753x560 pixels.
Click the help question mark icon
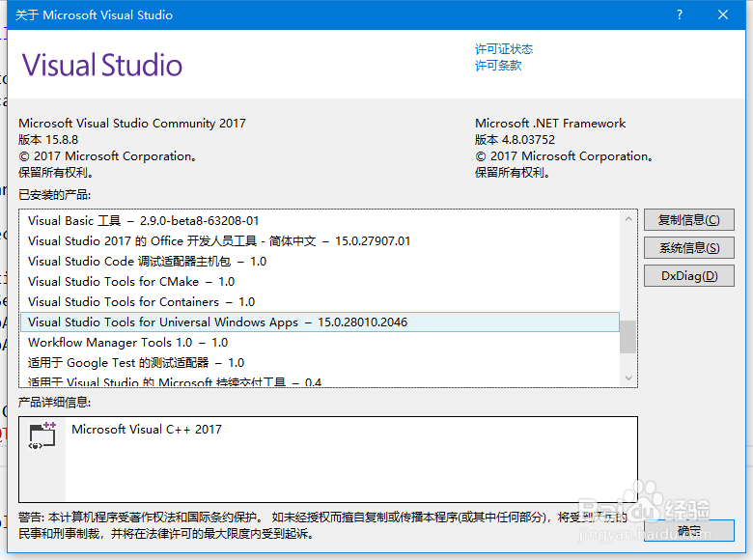tap(679, 14)
